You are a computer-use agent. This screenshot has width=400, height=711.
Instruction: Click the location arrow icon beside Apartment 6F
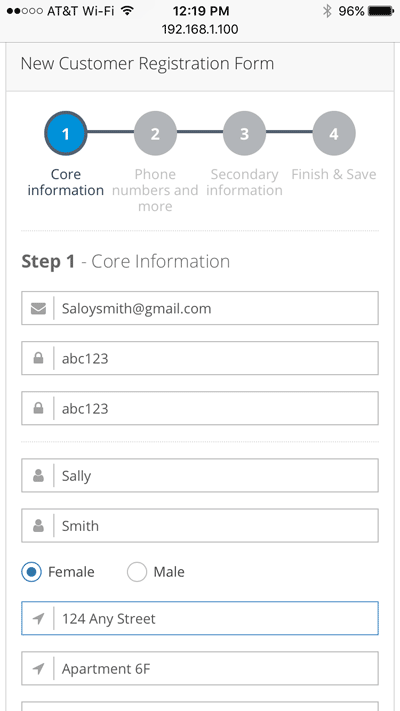click(x=39, y=668)
